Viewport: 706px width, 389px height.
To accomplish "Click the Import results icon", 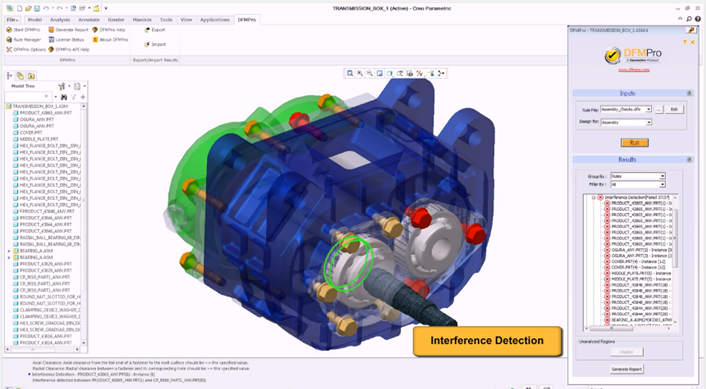I will point(147,45).
